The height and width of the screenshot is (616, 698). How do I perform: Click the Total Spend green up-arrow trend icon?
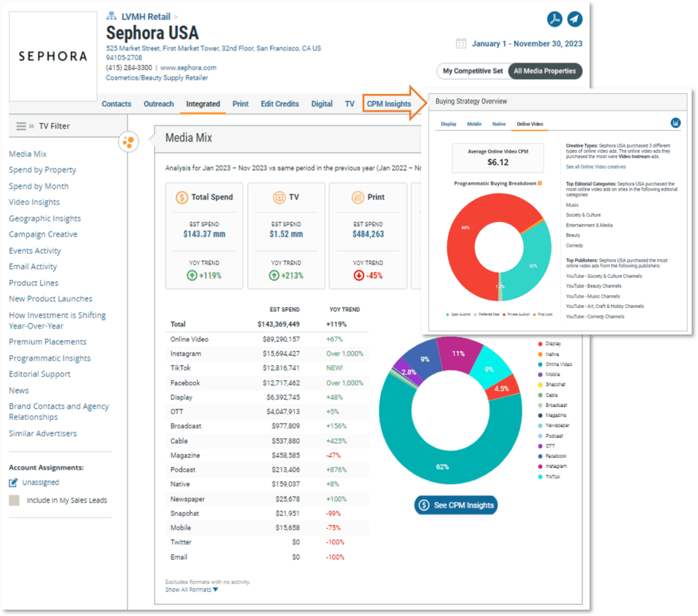click(192, 275)
